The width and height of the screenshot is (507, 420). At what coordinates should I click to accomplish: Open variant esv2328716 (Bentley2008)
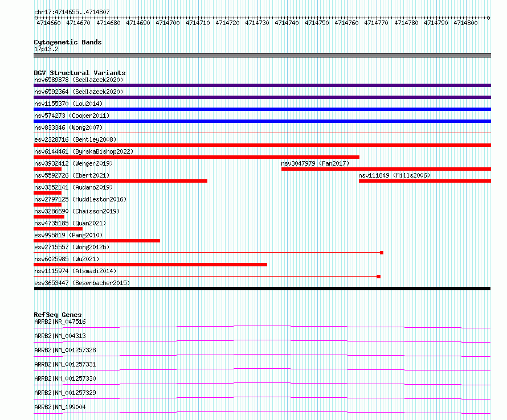[x=75, y=139]
